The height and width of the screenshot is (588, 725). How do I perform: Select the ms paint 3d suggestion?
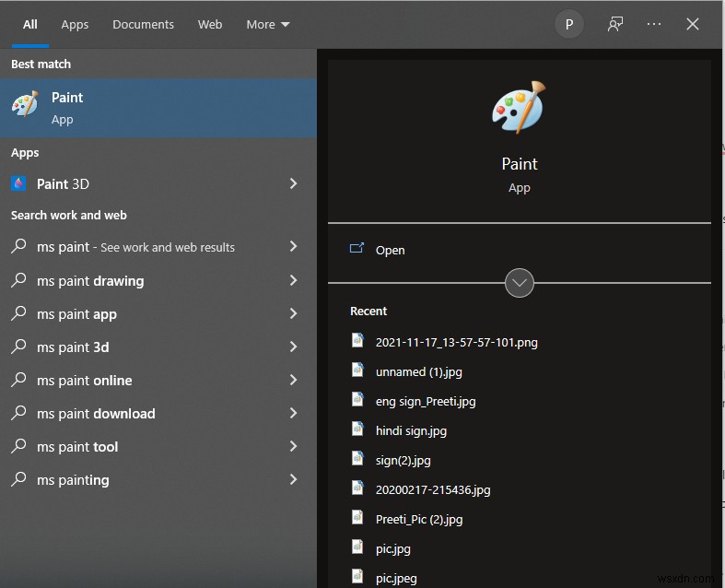[x=73, y=347]
